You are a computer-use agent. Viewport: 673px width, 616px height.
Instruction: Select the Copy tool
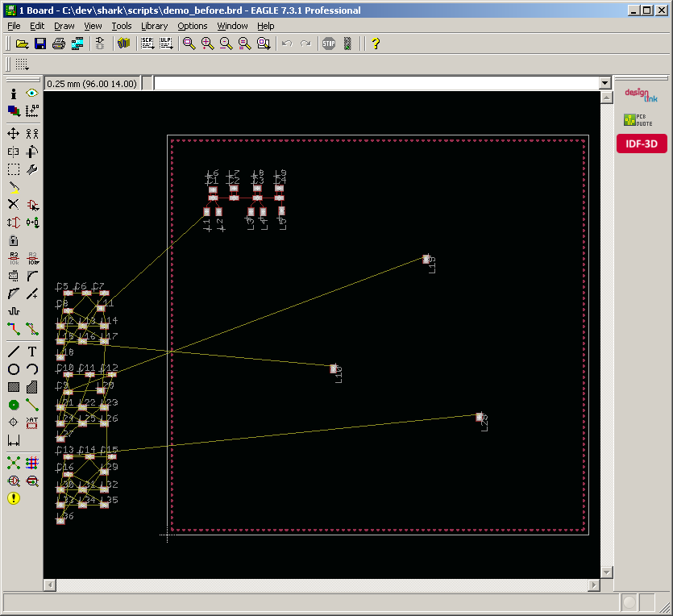(x=31, y=134)
